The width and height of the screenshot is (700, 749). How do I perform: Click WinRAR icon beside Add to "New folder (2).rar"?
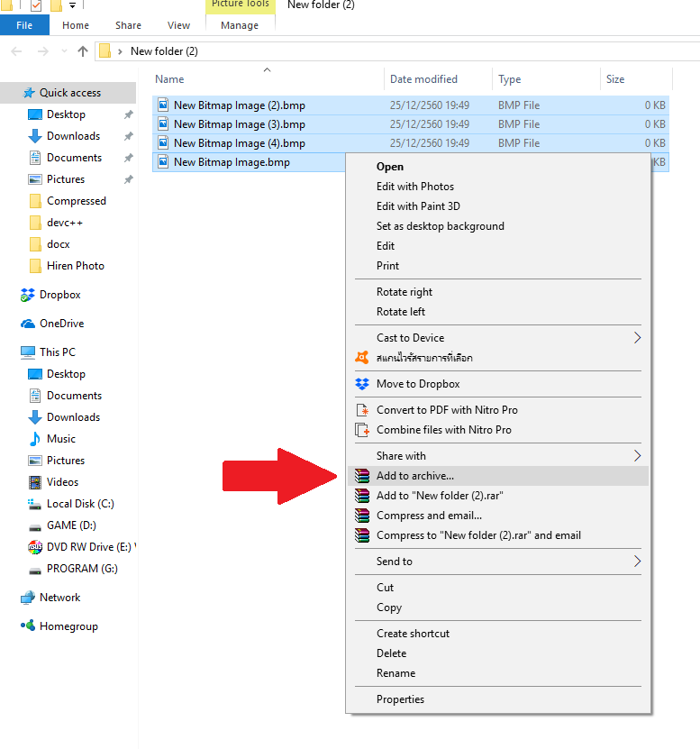click(x=362, y=496)
